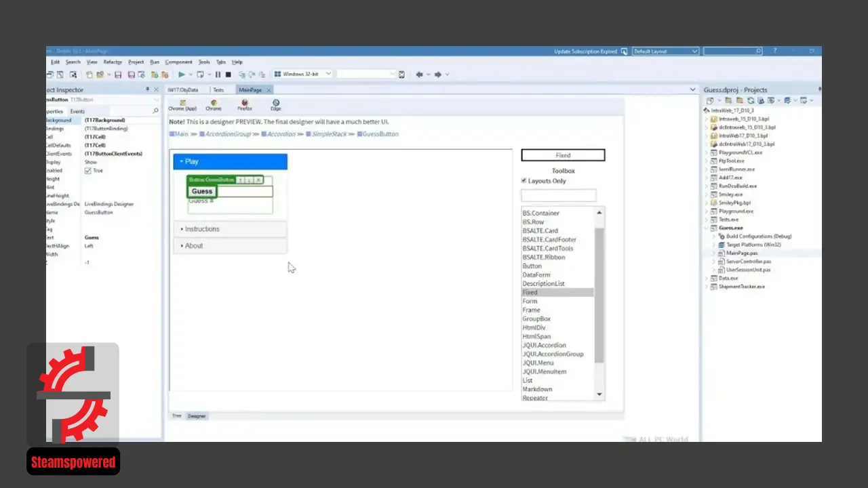Click the Fixed button above Toolbox
The width and height of the screenshot is (868, 488).
(563, 155)
